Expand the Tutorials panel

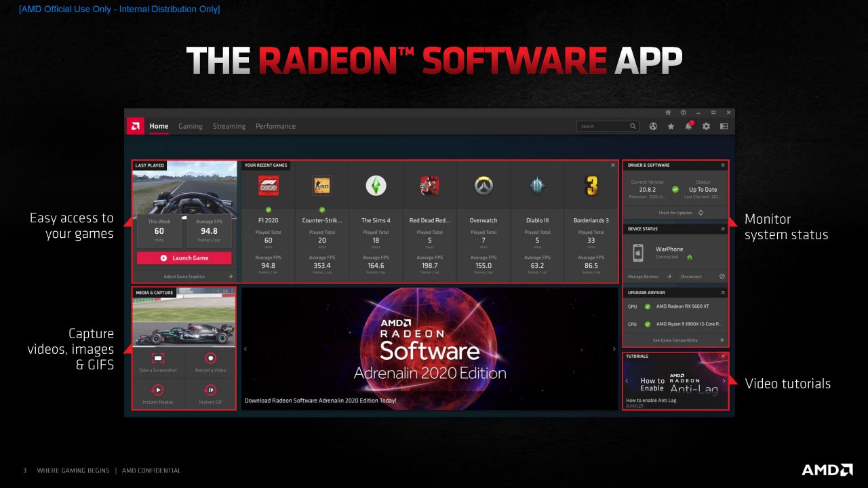723,357
